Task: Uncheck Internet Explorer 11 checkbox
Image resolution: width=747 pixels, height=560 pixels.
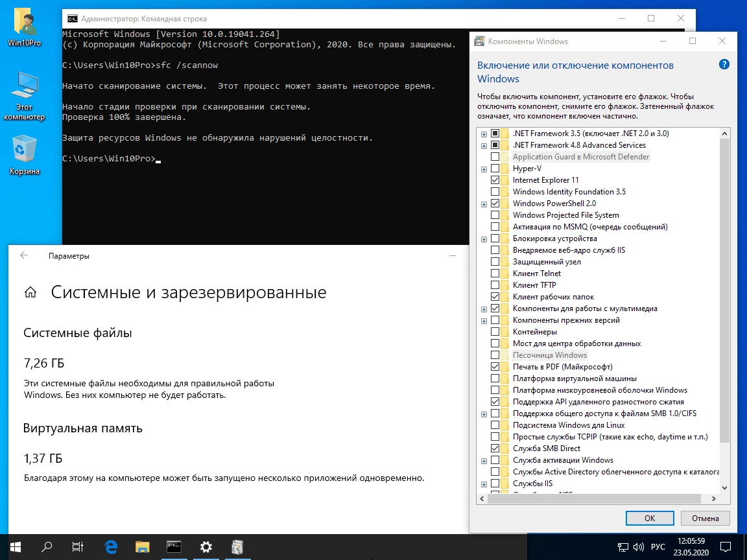Action: point(495,180)
